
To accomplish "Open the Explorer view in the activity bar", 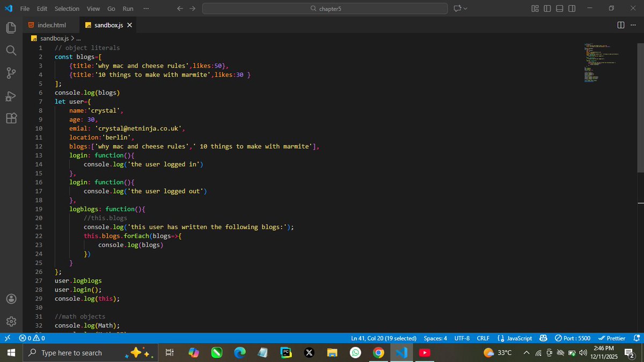I will pos(11,27).
